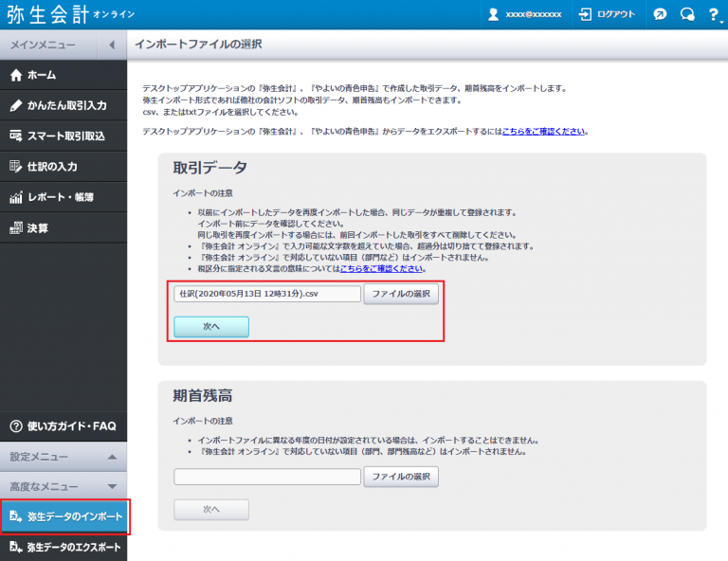The height and width of the screenshot is (561, 728).
Task: Open the help question mark menu in the header
Action: tap(715, 14)
